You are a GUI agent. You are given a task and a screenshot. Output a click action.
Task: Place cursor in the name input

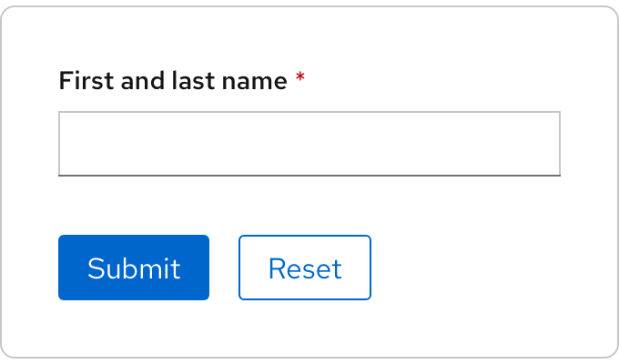coord(309,144)
